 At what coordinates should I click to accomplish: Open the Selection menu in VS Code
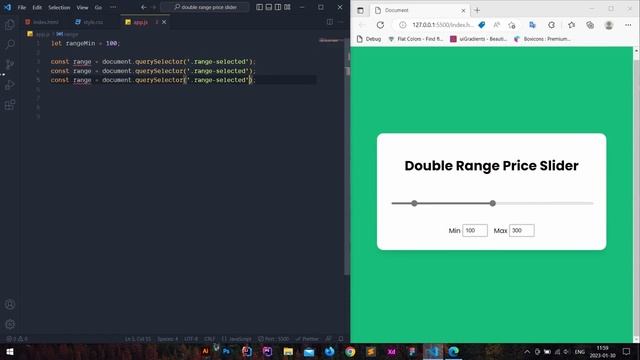(x=59, y=7)
